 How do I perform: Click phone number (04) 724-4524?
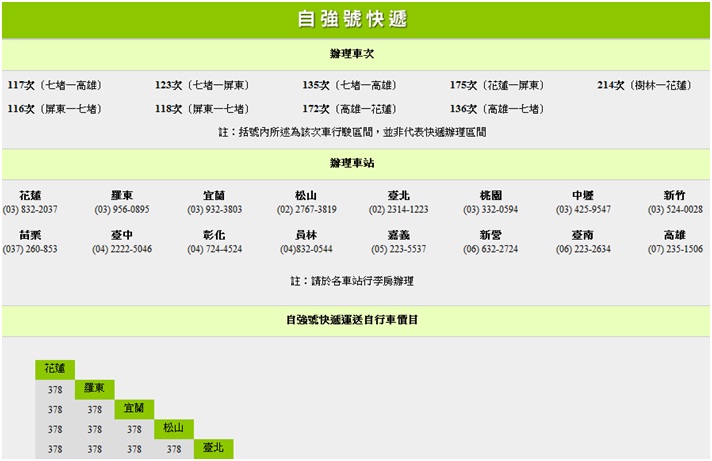click(x=214, y=249)
